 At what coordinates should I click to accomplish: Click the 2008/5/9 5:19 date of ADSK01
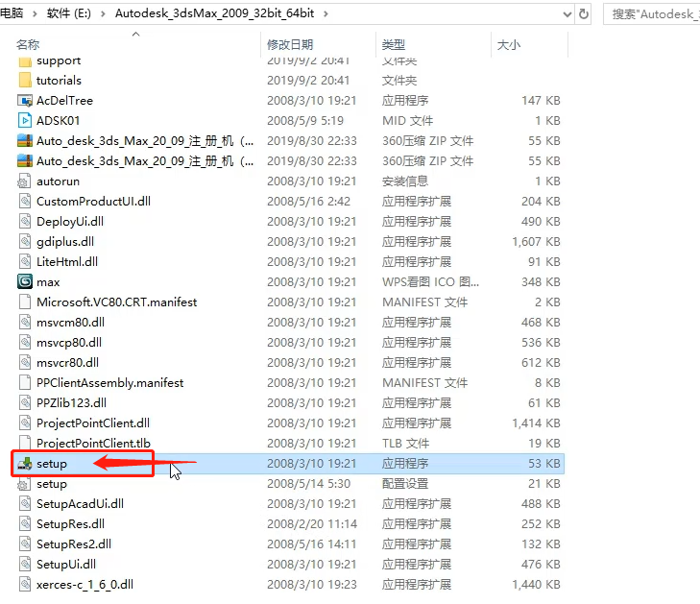[x=305, y=121]
